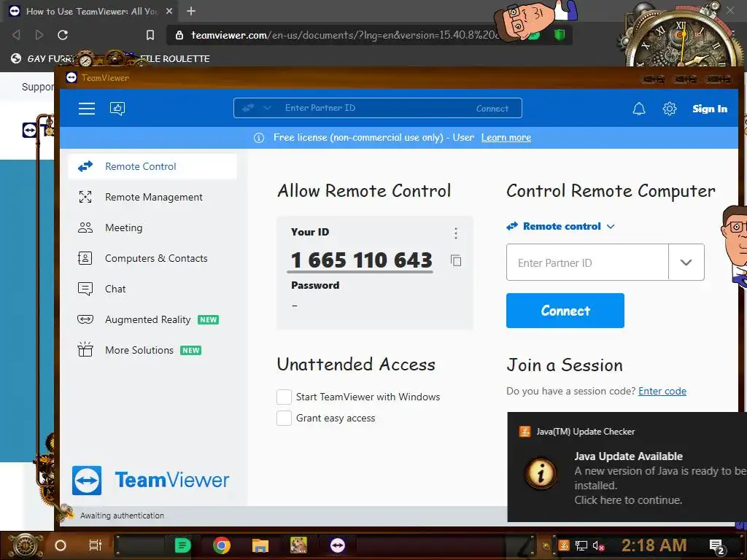Image resolution: width=747 pixels, height=560 pixels.
Task: Bookmark the page with browser bookmark icon
Action: tap(150, 35)
